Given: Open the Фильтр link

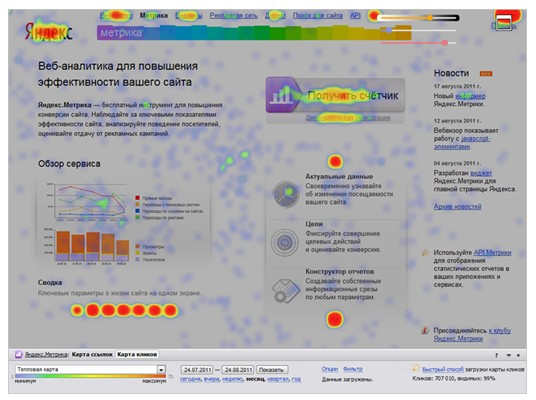Looking at the screenshot, I should [x=353, y=369].
